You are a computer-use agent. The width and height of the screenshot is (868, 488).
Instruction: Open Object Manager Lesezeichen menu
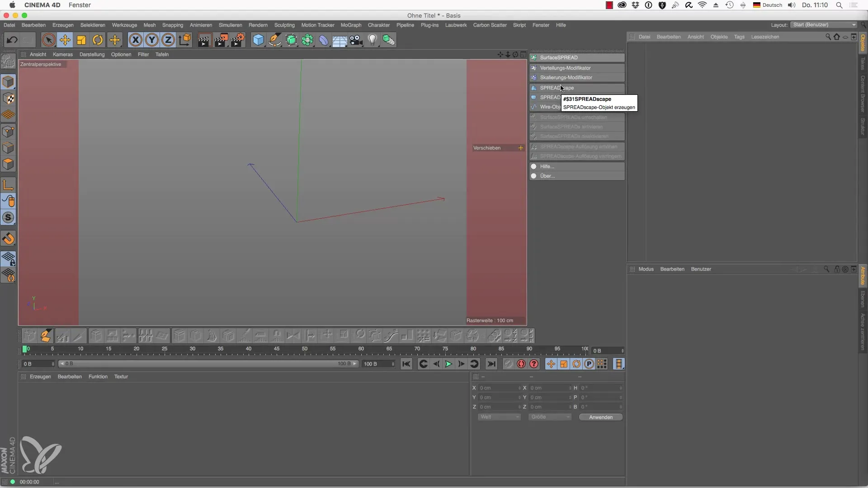[765, 37]
